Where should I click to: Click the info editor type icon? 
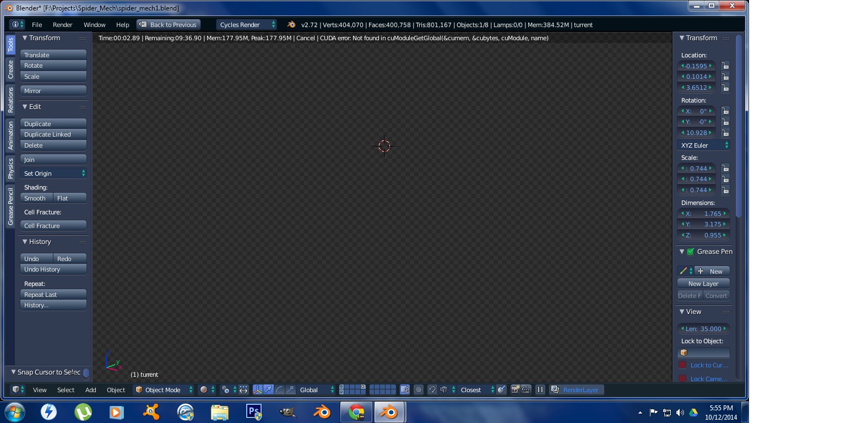point(17,25)
